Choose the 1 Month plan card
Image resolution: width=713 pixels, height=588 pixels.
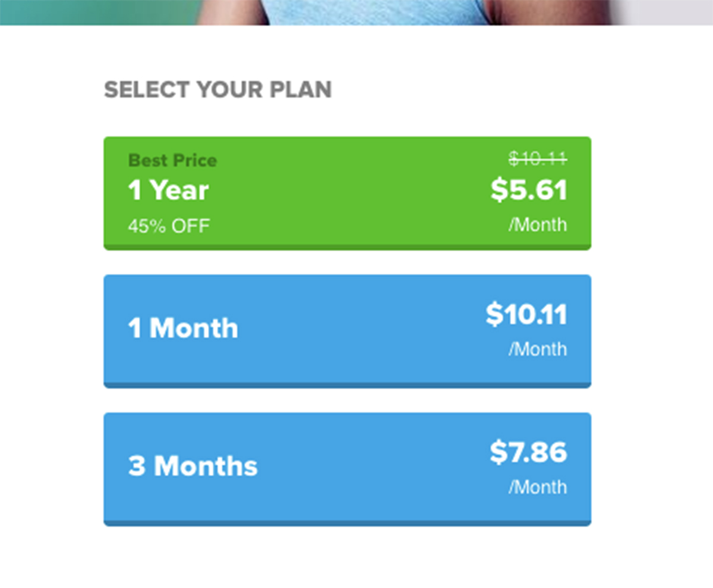tap(348, 330)
